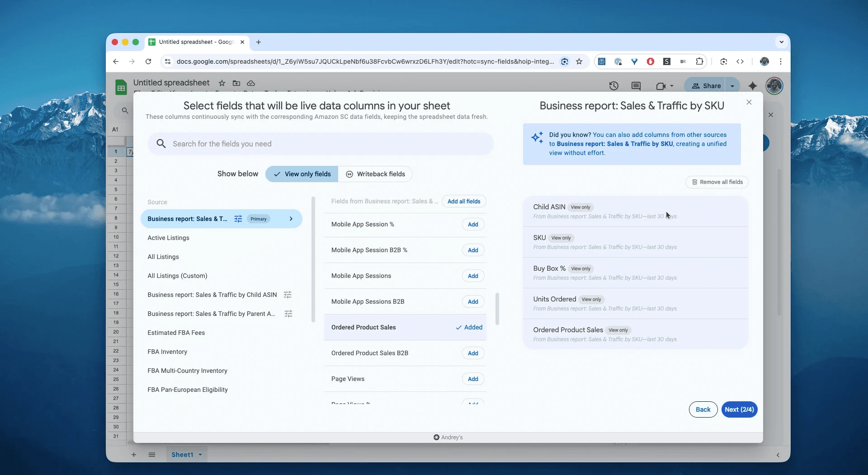
Task: Open version history clock icon
Action: (613, 86)
